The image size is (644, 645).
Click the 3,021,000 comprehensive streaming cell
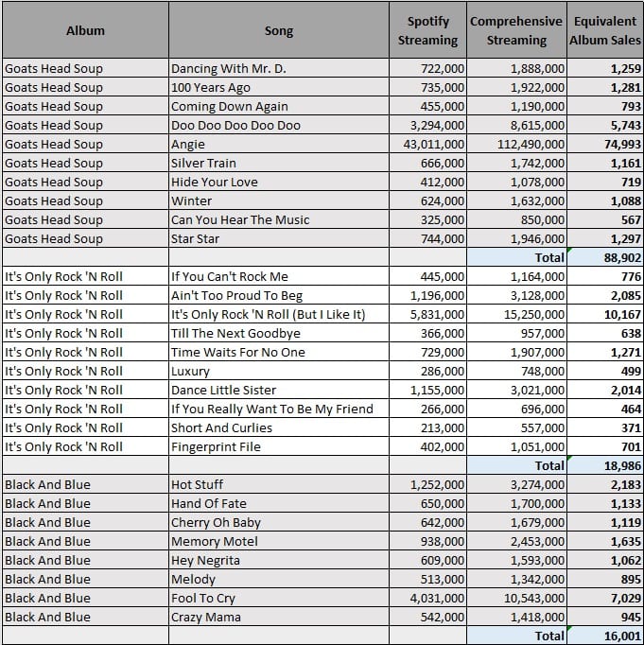[516, 390]
